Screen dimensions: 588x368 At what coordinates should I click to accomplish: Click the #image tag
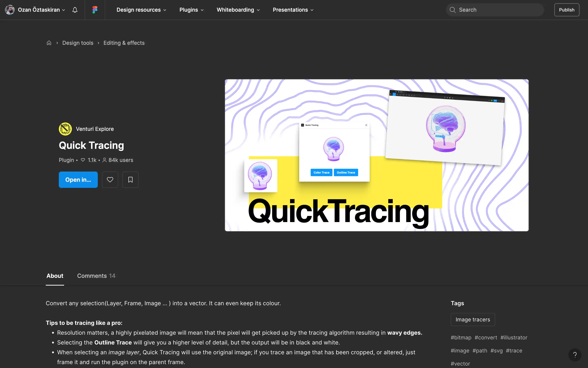(460, 350)
